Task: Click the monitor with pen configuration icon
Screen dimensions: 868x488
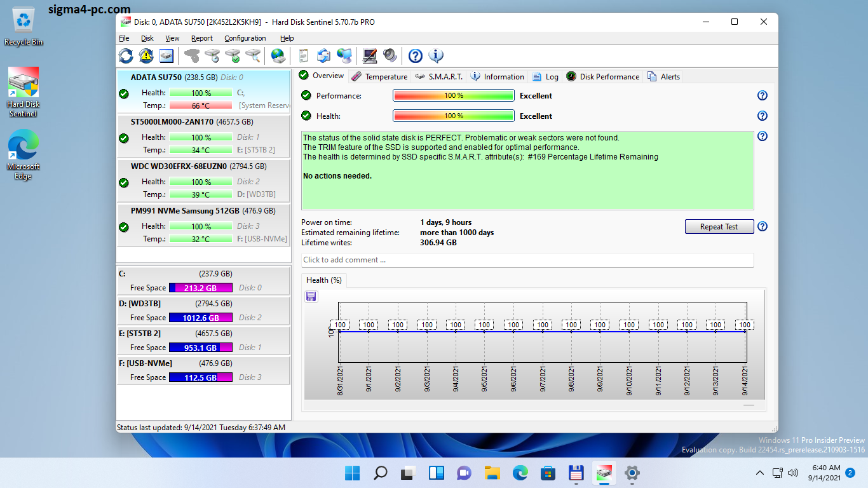Action: [370, 56]
